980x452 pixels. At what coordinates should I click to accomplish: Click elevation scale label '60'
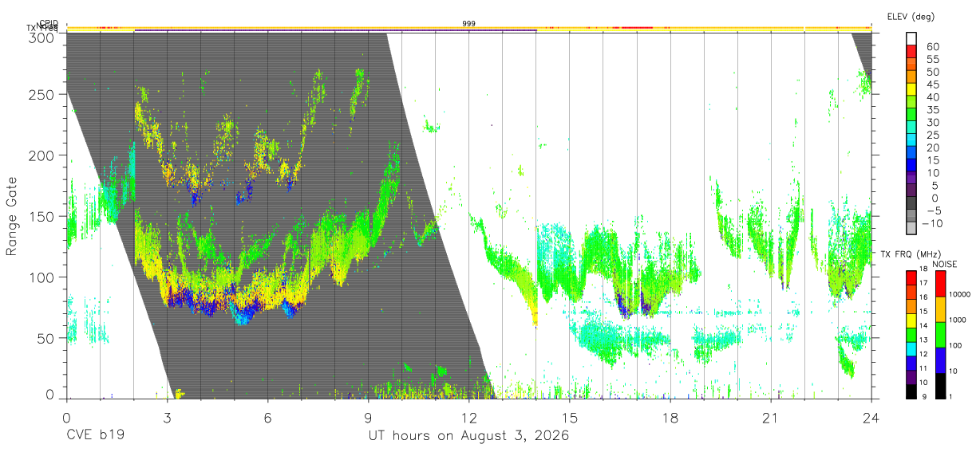(x=931, y=47)
